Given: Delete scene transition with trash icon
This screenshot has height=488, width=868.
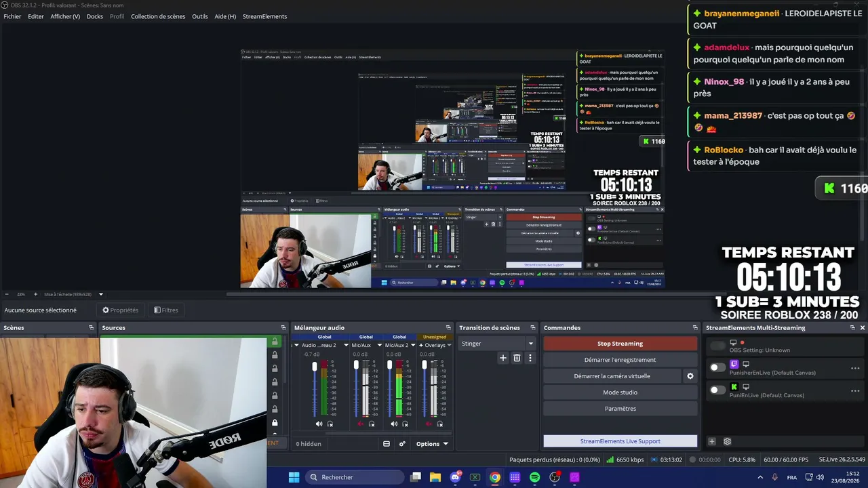Looking at the screenshot, I should 517,358.
